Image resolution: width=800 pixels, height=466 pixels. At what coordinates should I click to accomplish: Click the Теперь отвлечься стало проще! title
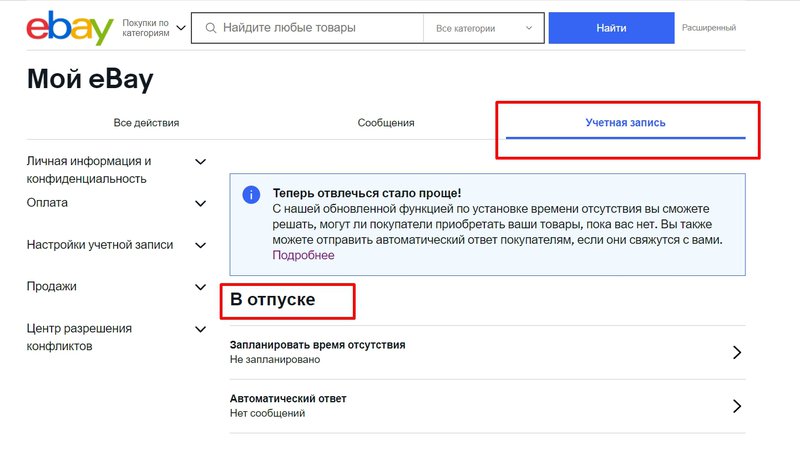pyautogui.click(x=367, y=193)
